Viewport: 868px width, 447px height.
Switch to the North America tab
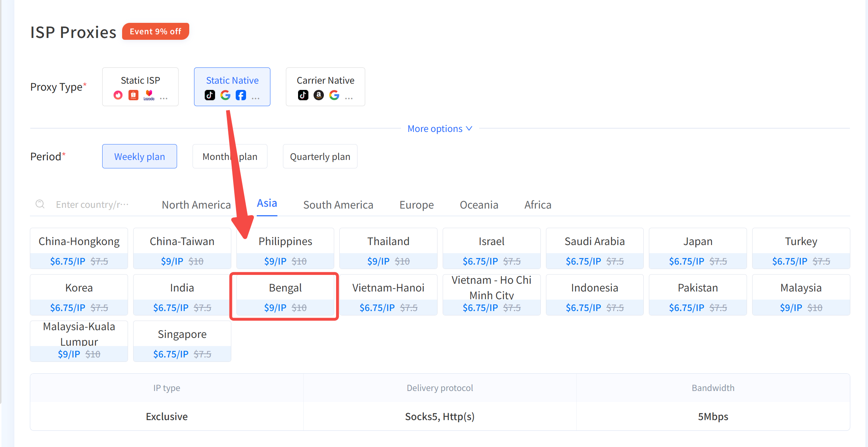coord(196,205)
